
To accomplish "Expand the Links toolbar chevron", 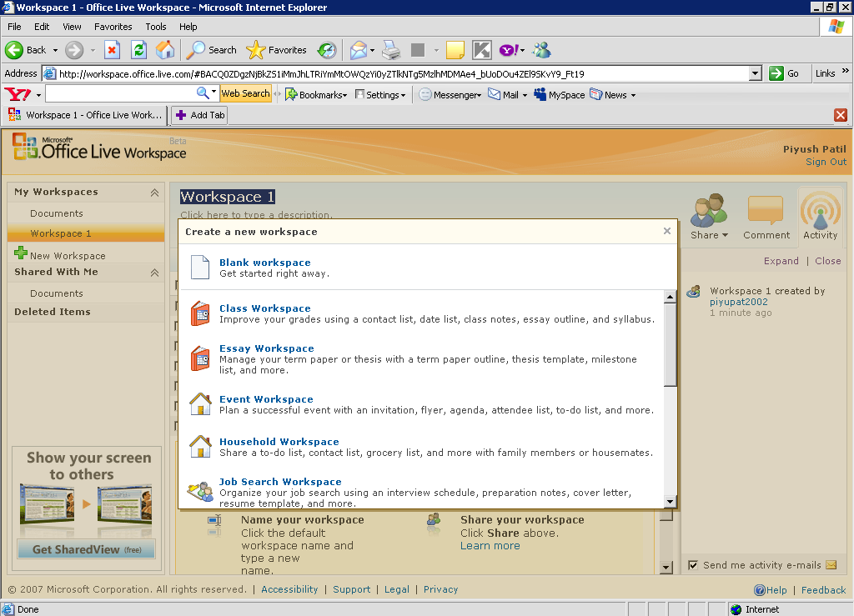I will click(846, 71).
